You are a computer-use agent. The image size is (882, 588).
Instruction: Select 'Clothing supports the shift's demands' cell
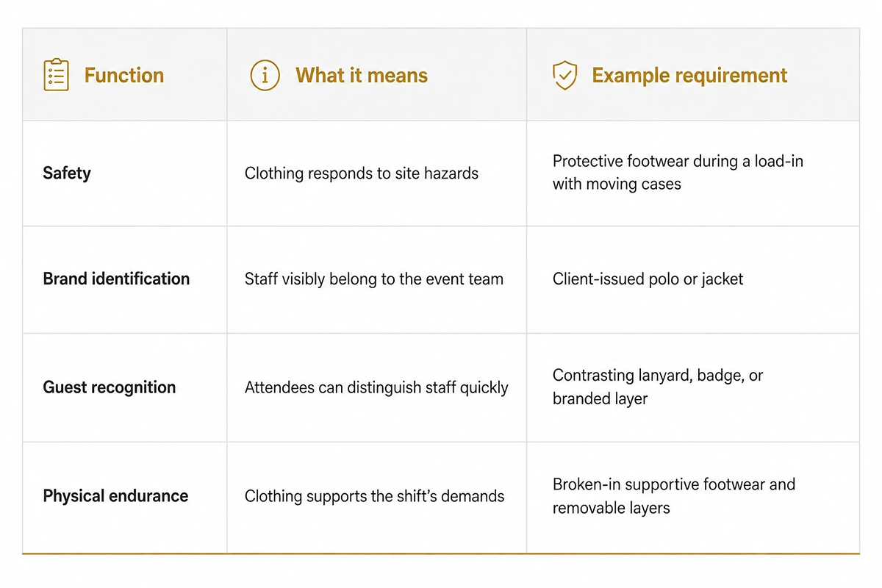375,495
